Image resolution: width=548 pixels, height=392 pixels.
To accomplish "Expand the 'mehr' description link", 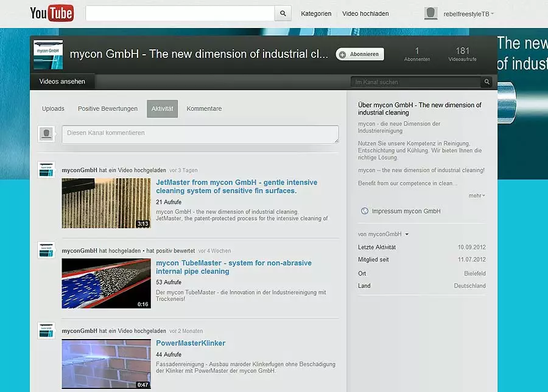I will 477,195.
